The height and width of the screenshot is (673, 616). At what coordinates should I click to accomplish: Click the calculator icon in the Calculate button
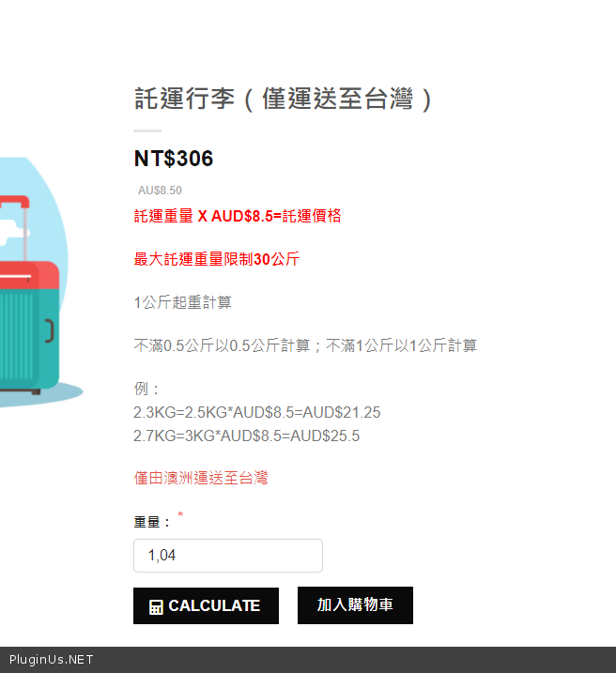(156, 607)
